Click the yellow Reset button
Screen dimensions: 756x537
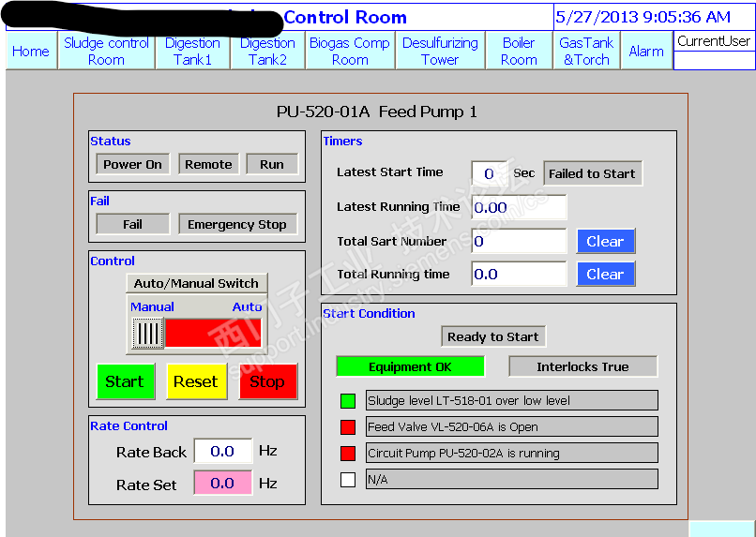tap(196, 381)
